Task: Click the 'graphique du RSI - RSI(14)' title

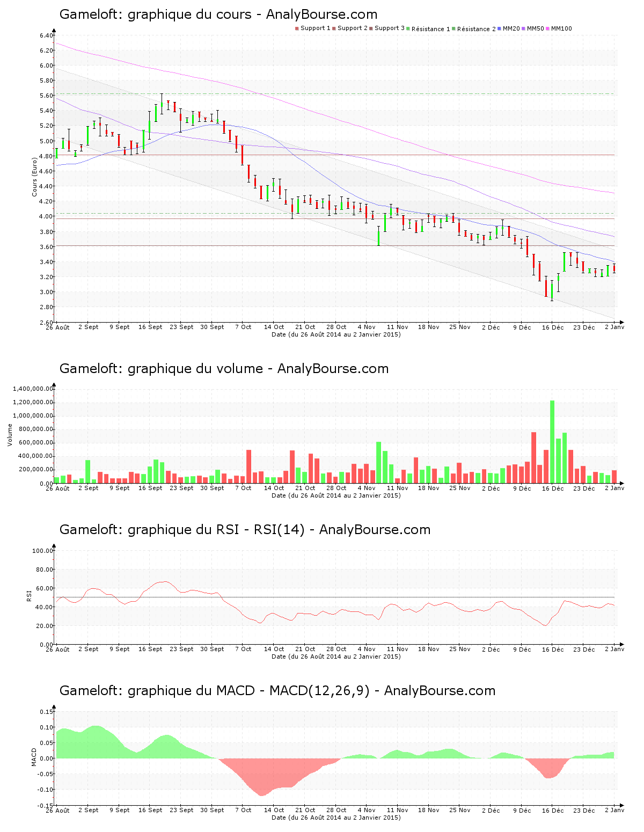Action: coord(216,530)
